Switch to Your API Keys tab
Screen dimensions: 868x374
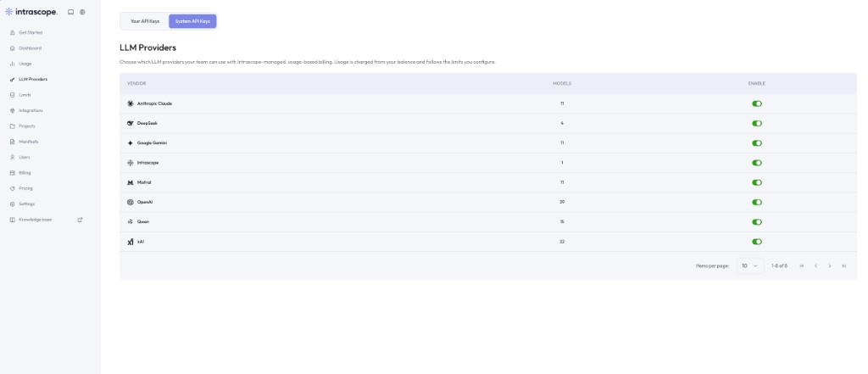[x=144, y=21]
